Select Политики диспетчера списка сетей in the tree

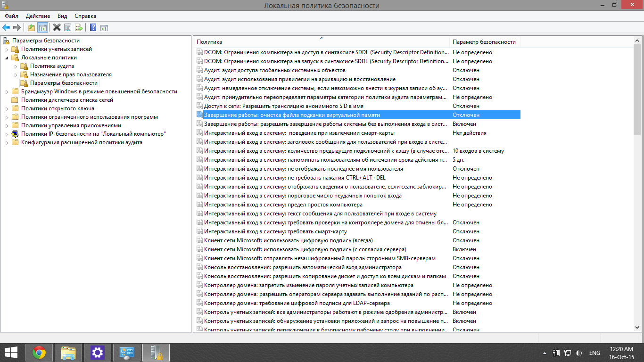[x=67, y=100]
